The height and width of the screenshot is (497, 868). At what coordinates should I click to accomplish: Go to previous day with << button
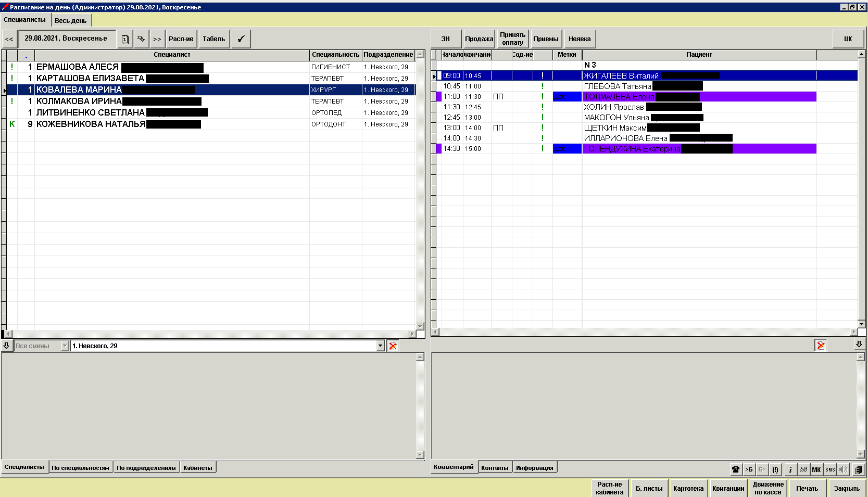(9, 39)
